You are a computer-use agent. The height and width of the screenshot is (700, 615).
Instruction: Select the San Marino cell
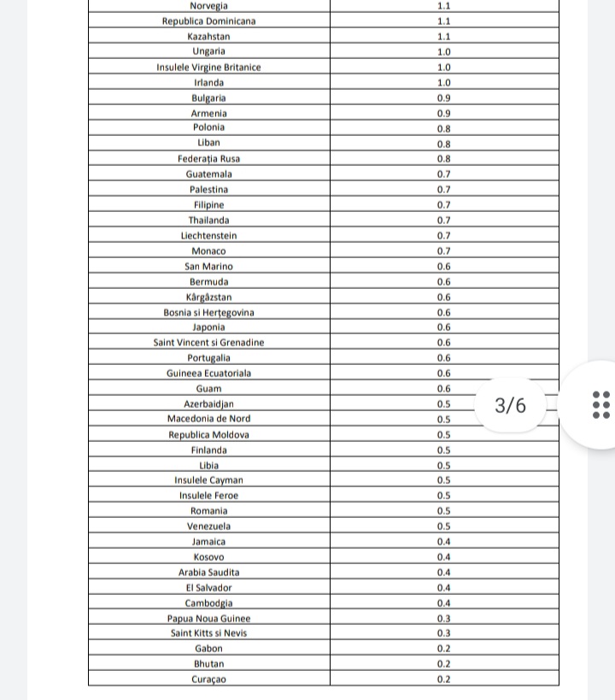coord(209,267)
